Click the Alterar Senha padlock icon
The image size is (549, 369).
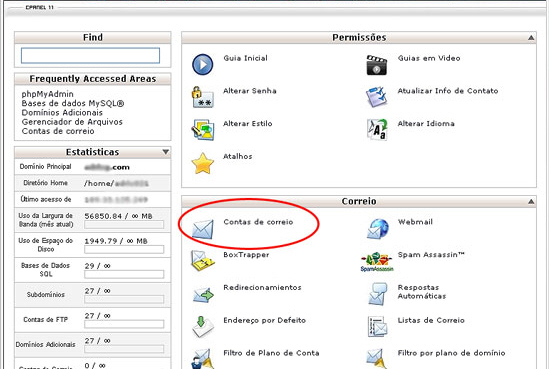coord(202,97)
